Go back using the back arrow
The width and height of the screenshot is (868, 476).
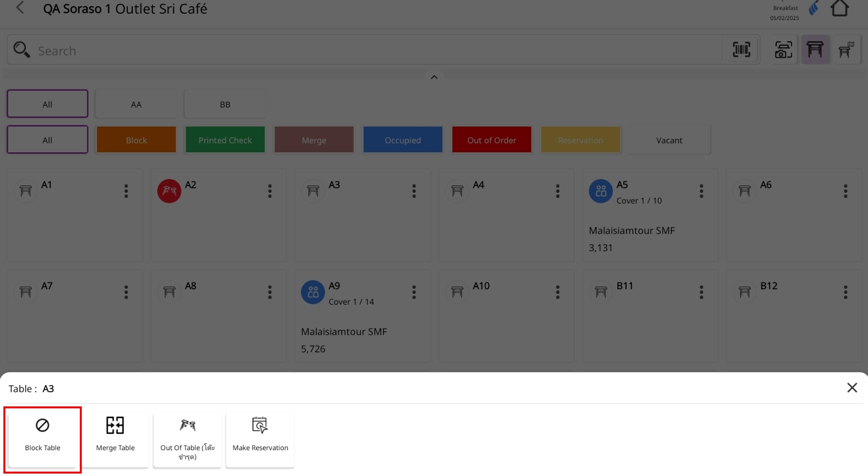point(20,8)
